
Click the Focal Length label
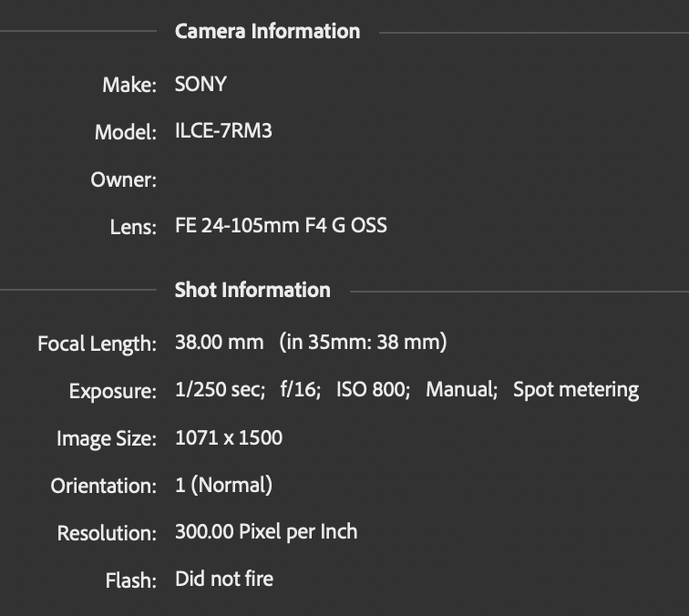click(98, 344)
